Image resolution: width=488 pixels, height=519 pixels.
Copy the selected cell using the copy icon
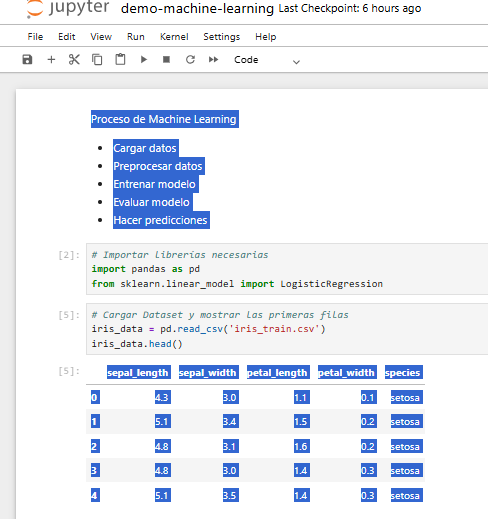pos(97,60)
